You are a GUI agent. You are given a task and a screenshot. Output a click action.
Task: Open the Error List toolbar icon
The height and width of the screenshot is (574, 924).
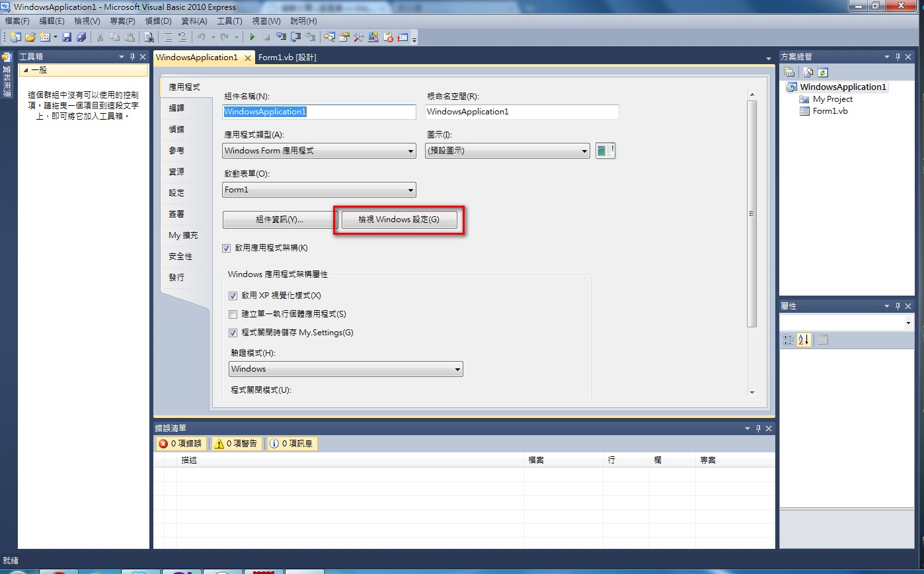point(389,37)
